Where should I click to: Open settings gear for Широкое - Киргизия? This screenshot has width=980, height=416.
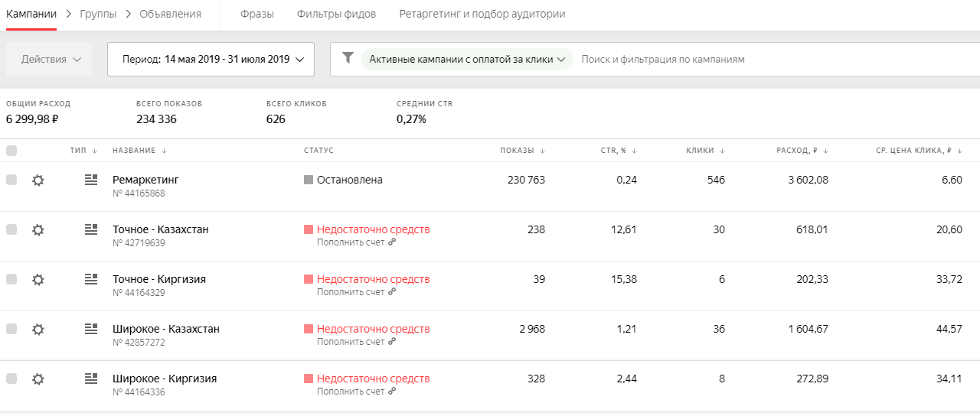click(38, 379)
